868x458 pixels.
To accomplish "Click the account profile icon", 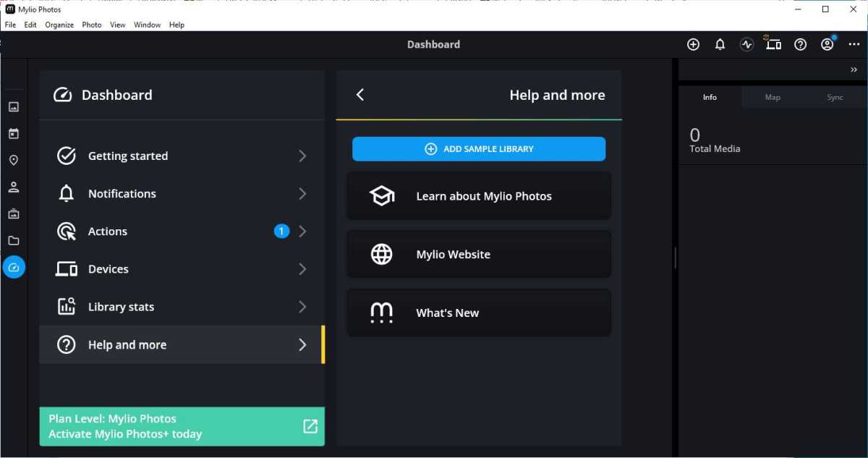I will (x=827, y=44).
